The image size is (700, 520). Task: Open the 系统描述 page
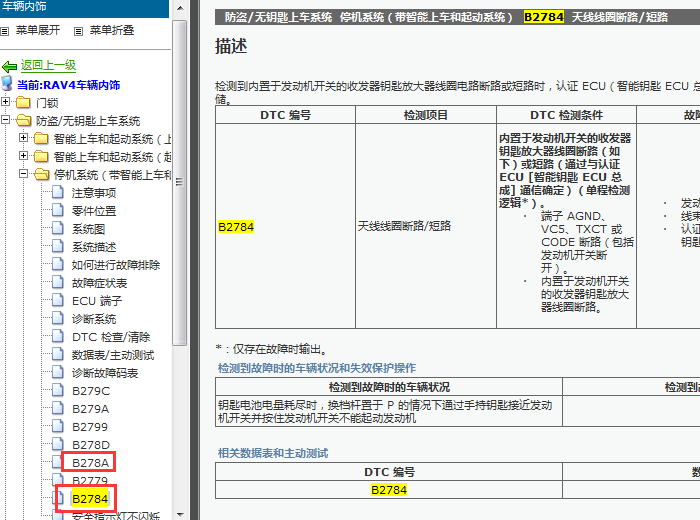(94, 247)
